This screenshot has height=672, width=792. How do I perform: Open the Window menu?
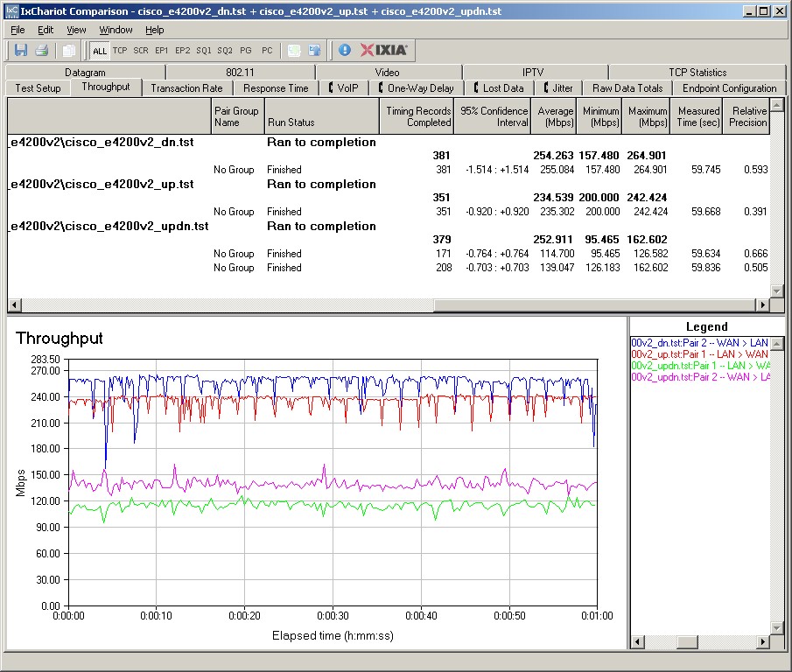(116, 30)
